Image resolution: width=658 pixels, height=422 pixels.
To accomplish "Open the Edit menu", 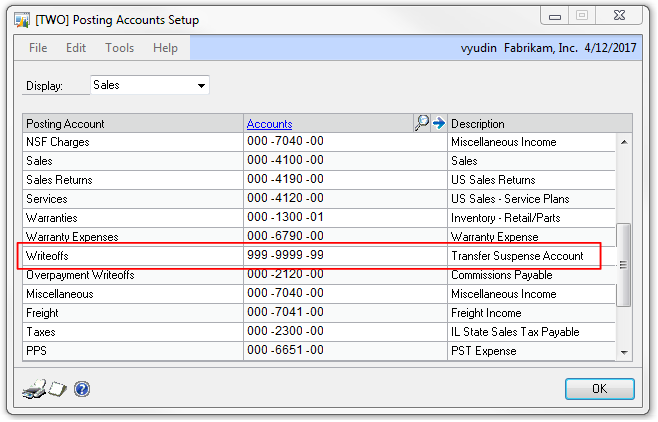I will click(76, 48).
